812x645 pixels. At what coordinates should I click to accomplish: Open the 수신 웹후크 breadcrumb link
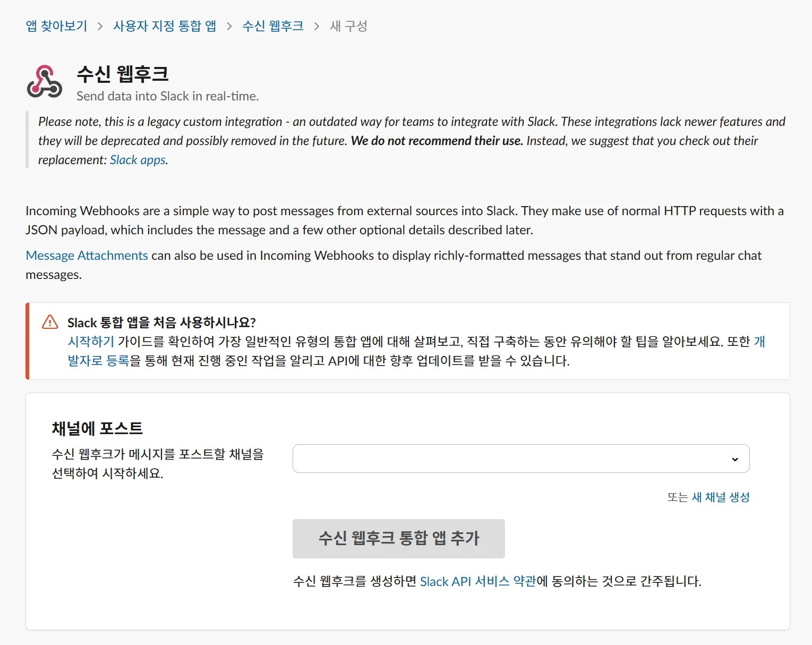click(273, 26)
